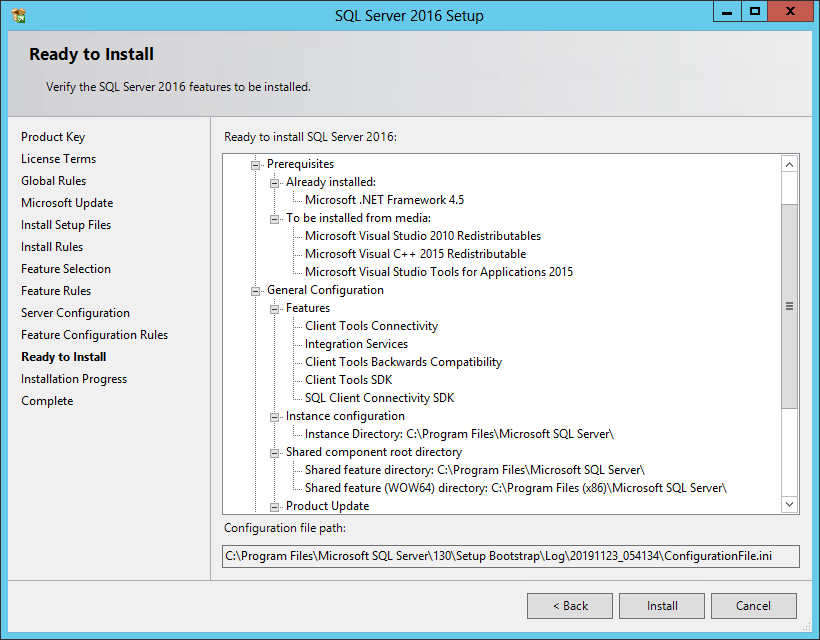Select Microsoft Visual C++ 2015 Redistributable
Screen dimensions: 820x640
416,254
